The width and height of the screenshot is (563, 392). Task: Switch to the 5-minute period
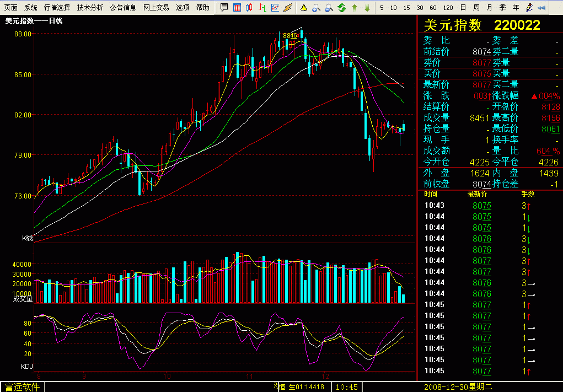tap(382, 8)
